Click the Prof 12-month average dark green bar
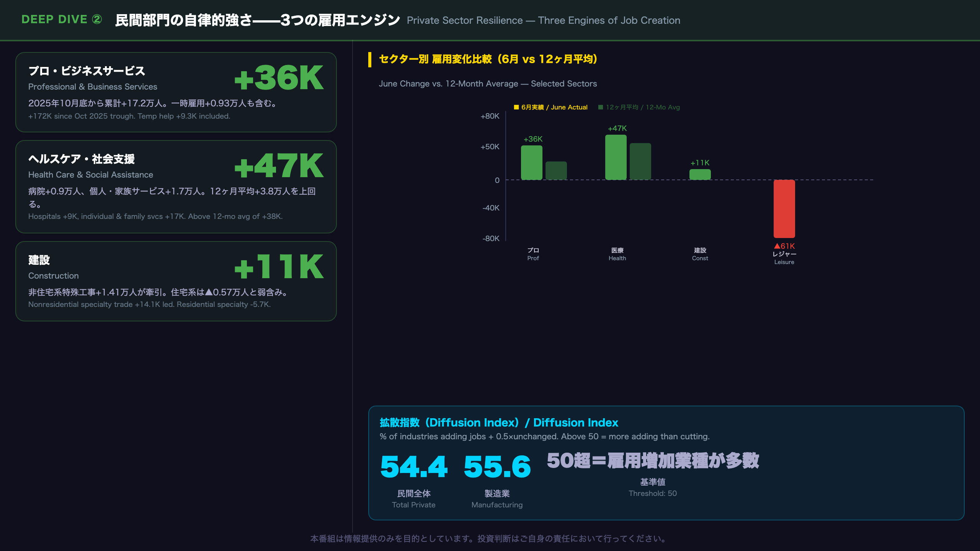Image resolution: width=980 pixels, height=551 pixels. click(556, 171)
